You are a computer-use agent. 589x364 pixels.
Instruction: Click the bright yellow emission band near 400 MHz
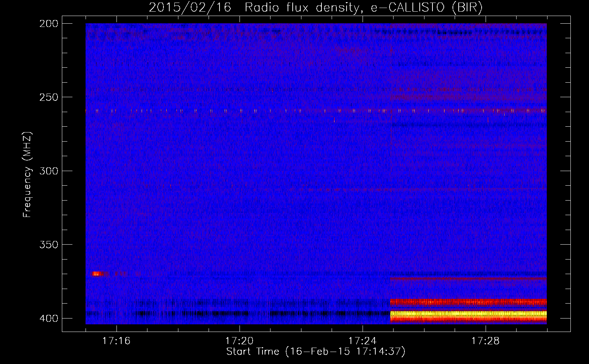[x=468, y=313]
